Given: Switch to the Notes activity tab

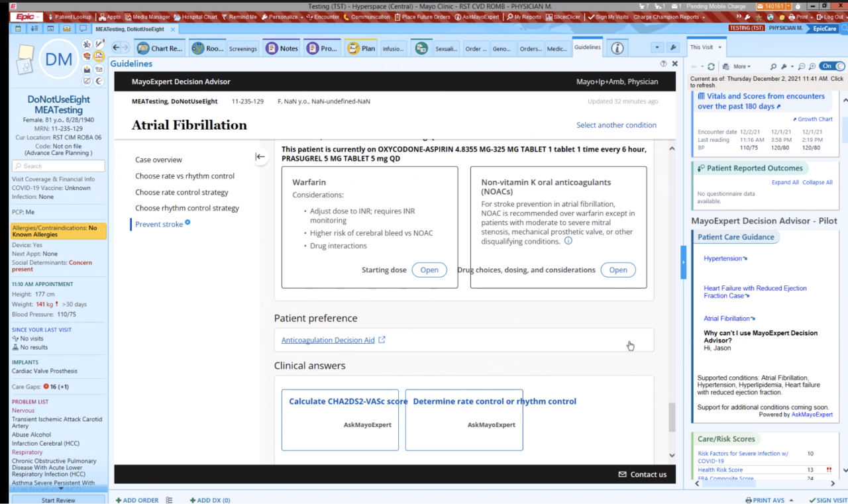Looking at the screenshot, I should coord(282,48).
